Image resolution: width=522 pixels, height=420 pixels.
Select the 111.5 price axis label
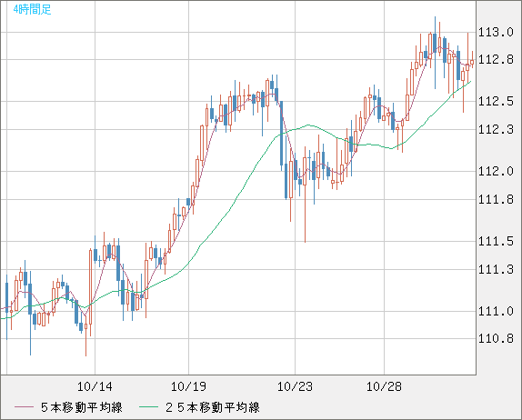coord(496,241)
